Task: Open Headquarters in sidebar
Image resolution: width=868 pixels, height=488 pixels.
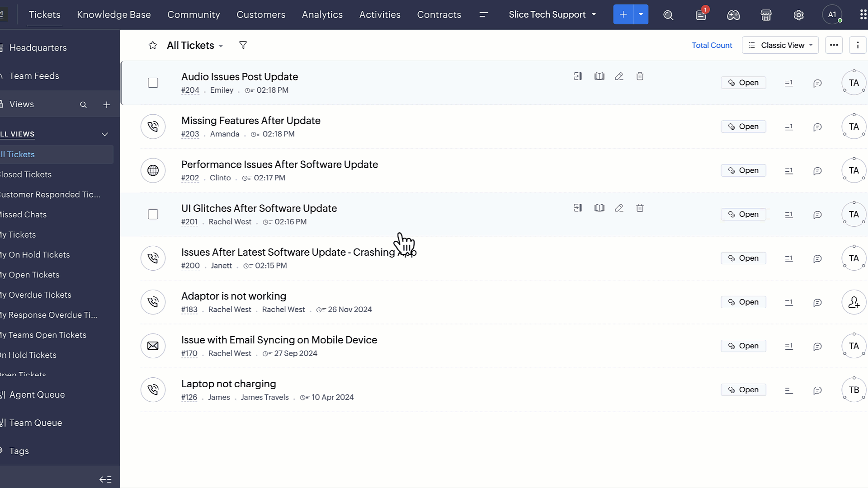Action: (38, 47)
